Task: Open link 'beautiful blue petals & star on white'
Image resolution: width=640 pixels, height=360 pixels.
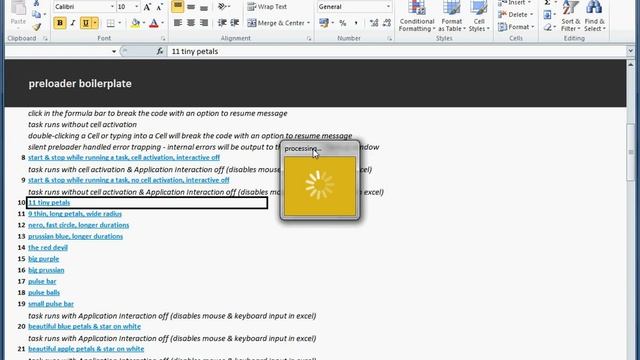Action: click(x=84, y=326)
